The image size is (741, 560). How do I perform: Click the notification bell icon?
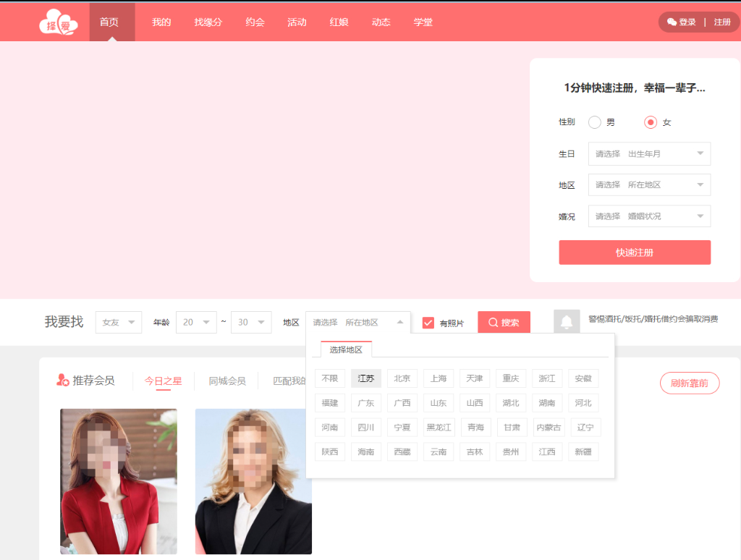[x=567, y=322]
